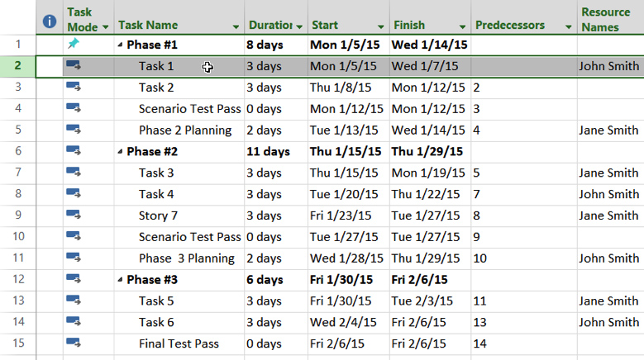The height and width of the screenshot is (360, 644).
Task: Click the task mode icon for Task 5
Action: (74, 301)
